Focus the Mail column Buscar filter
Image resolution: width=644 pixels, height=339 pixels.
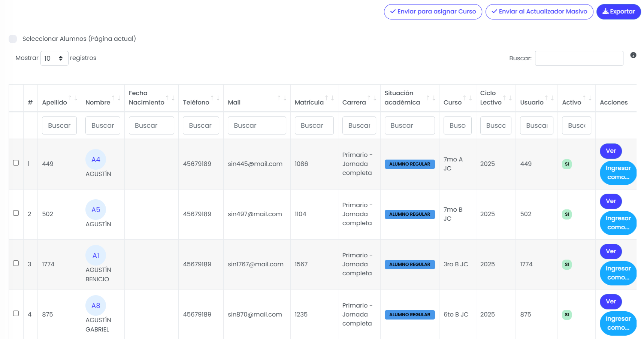click(x=257, y=125)
